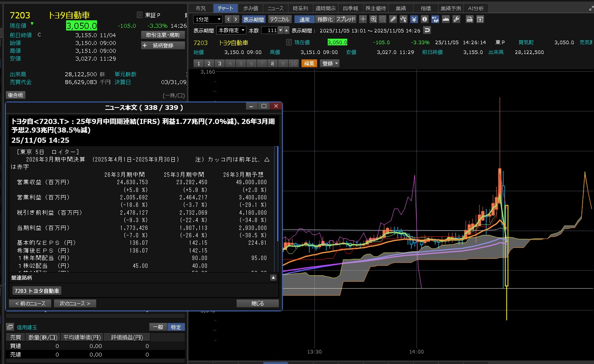Expand the 登録 dropdown button
This screenshot has height=364, width=594.
point(330,63)
